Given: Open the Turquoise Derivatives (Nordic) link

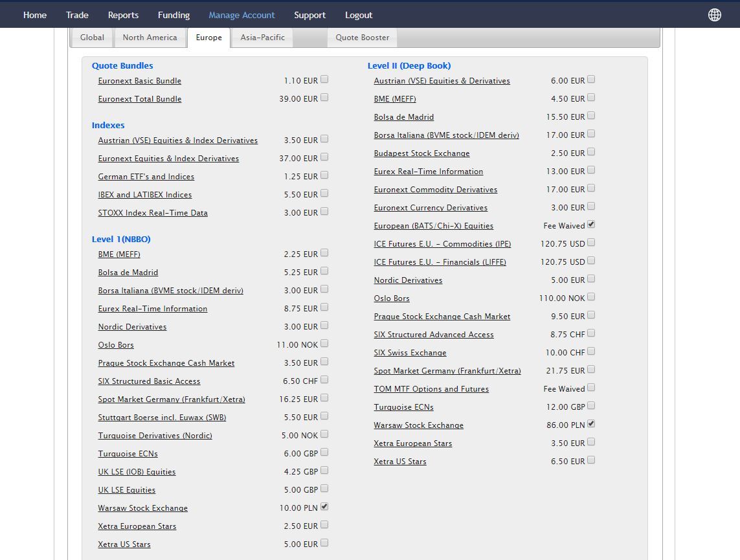Looking at the screenshot, I should 155,436.
